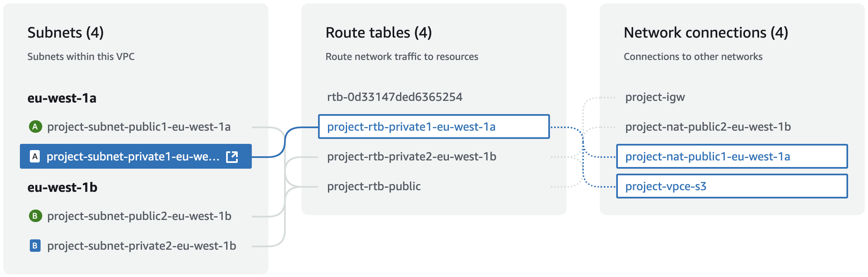This screenshot has height=277, width=868.
Task: Click the Route tables (4) heading
Action: tap(379, 33)
